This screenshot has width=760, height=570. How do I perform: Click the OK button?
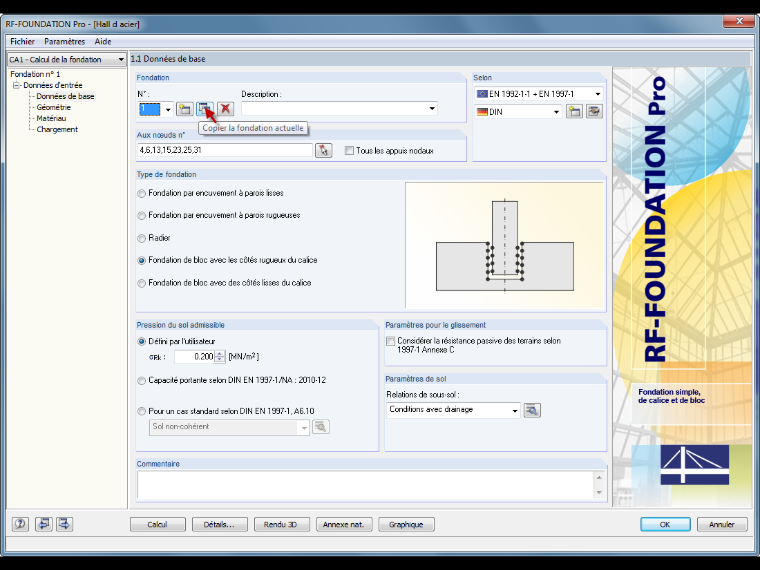(x=665, y=524)
